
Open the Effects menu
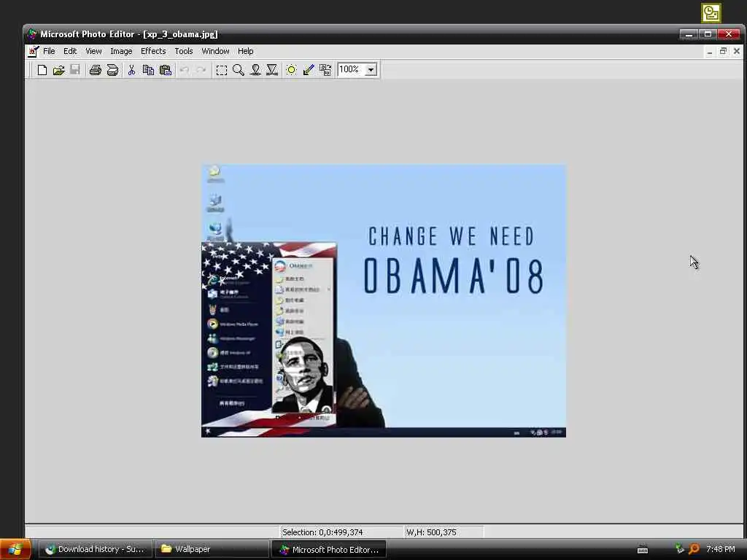pos(153,51)
